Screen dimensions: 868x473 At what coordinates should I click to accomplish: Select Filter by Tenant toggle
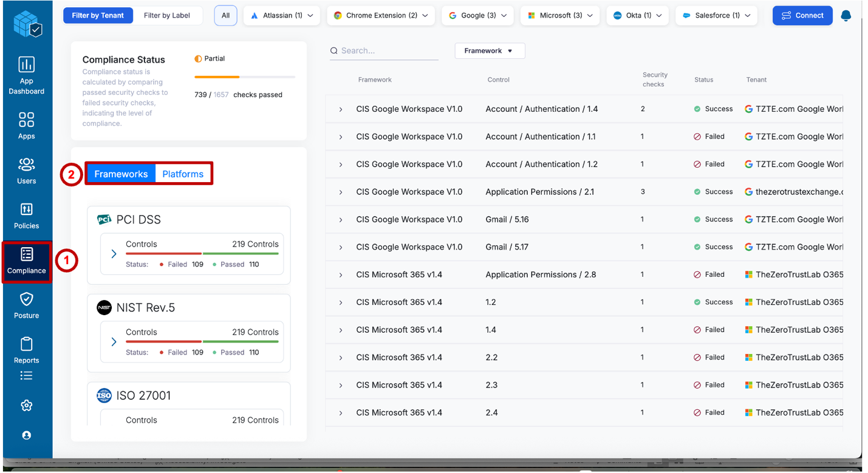pyautogui.click(x=98, y=16)
